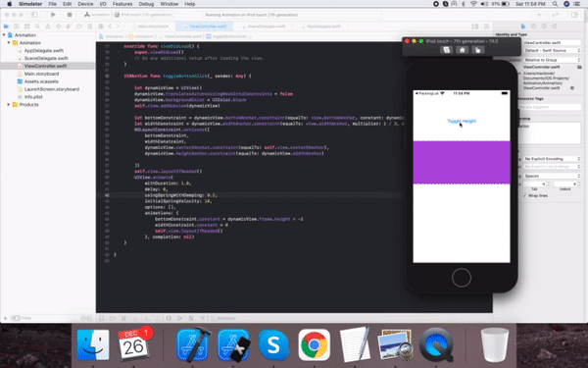Open the Breakpoint navigator
The height and width of the screenshot is (368, 588).
pyautogui.click(x=78, y=26)
